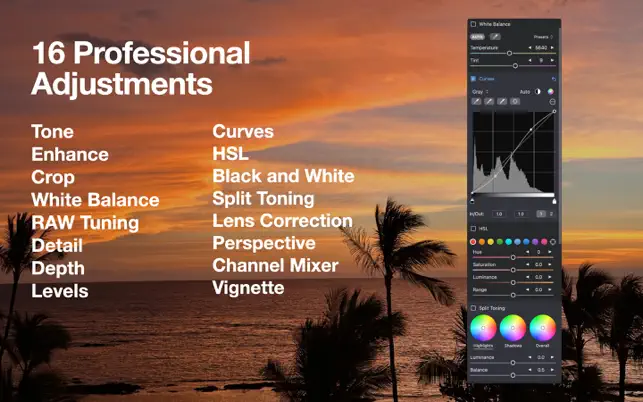Image resolution: width=643 pixels, height=402 pixels.
Task: Reset the Curves adjustment with undo arrow
Action: click(x=554, y=79)
